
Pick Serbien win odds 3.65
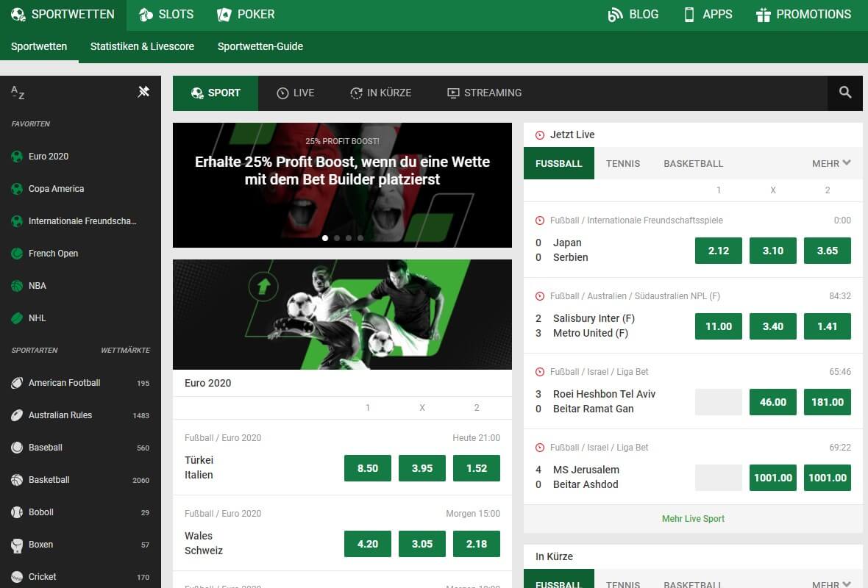(827, 251)
